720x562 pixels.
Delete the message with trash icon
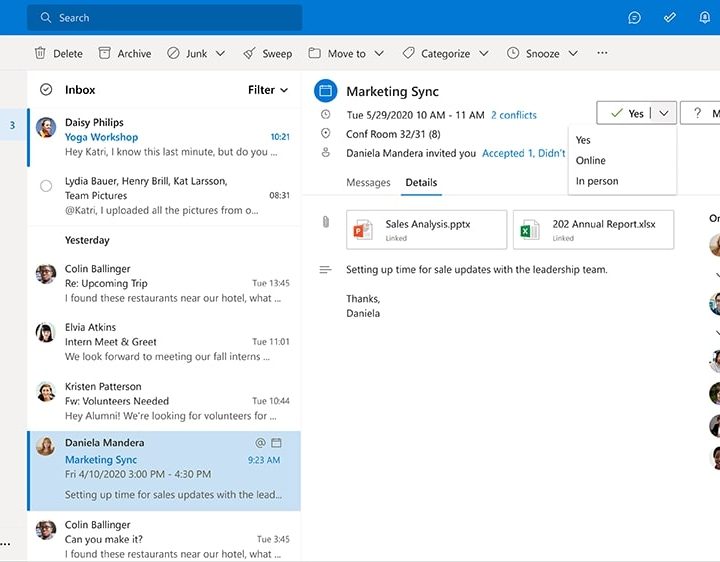[40, 53]
